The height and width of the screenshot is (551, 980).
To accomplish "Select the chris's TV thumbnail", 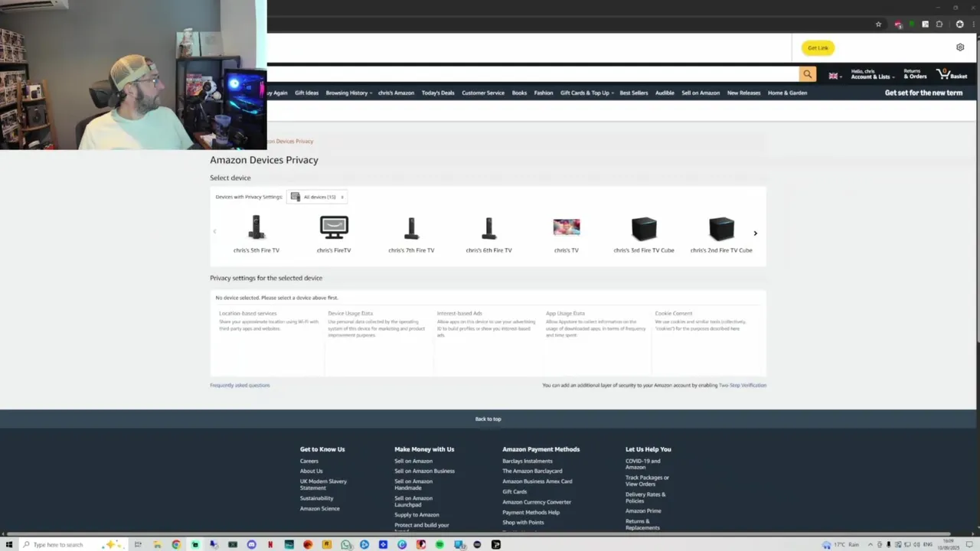I will (x=567, y=227).
